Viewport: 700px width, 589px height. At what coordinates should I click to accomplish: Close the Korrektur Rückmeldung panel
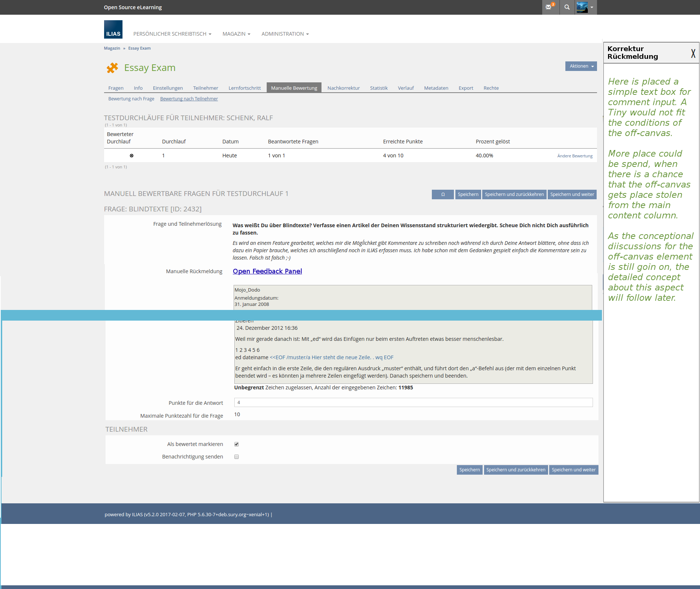(x=693, y=53)
